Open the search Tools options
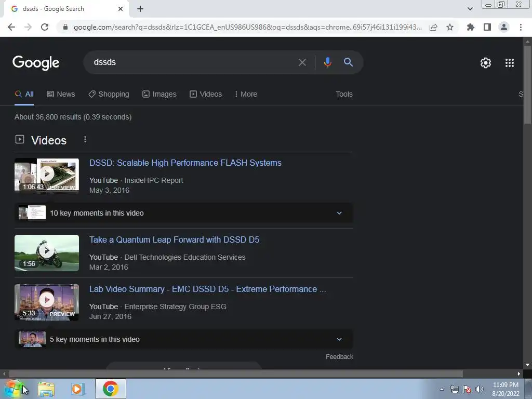Image resolution: width=532 pixels, height=399 pixels. tap(344, 95)
